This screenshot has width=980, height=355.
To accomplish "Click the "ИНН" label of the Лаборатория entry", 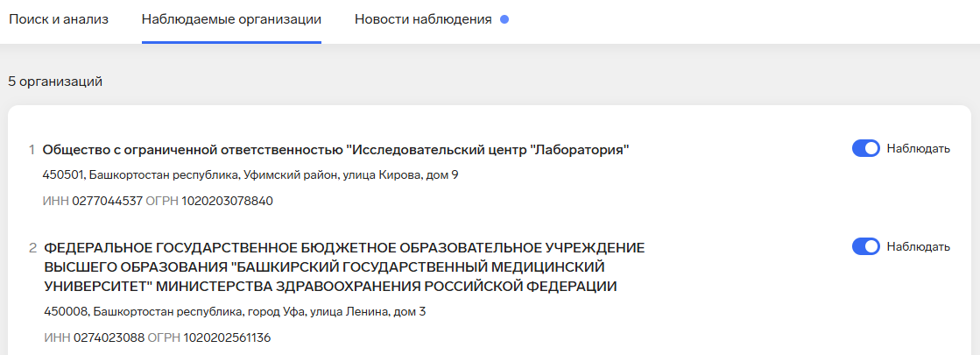I will tap(54, 201).
